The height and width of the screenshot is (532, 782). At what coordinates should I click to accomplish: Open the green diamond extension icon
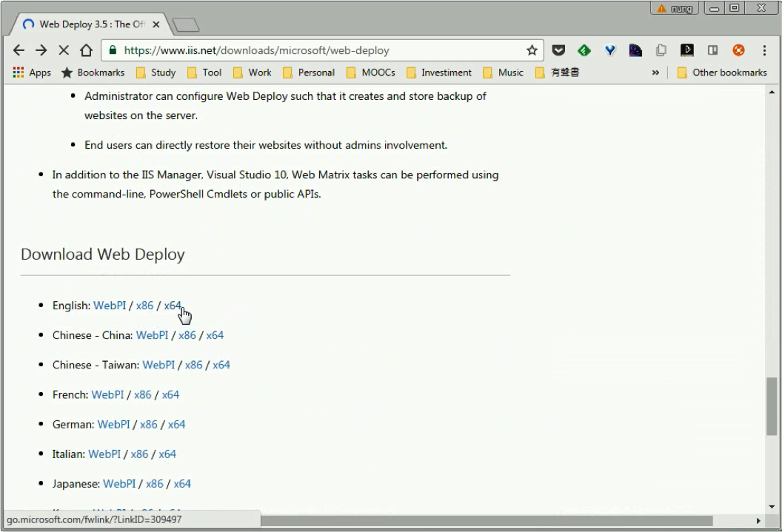(584, 50)
